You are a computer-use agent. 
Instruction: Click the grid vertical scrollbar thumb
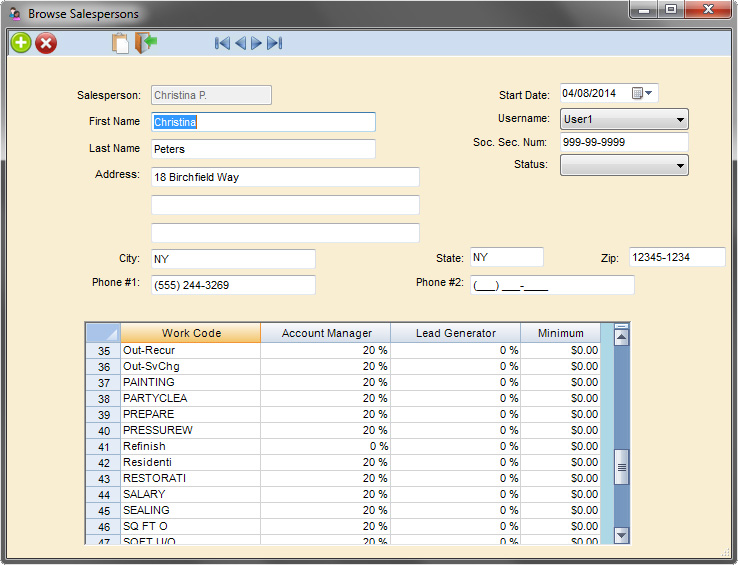pyautogui.click(x=621, y=467)
